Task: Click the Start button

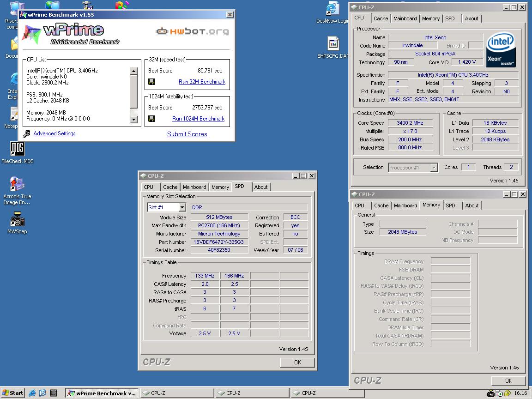Action: point(13,393)
